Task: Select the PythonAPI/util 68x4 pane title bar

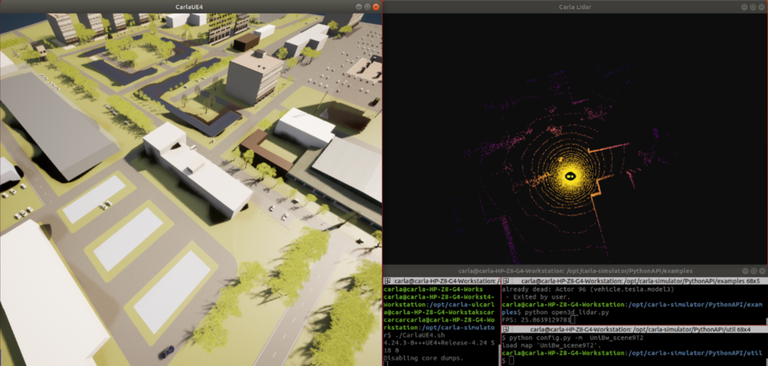Action: [635, 330]
